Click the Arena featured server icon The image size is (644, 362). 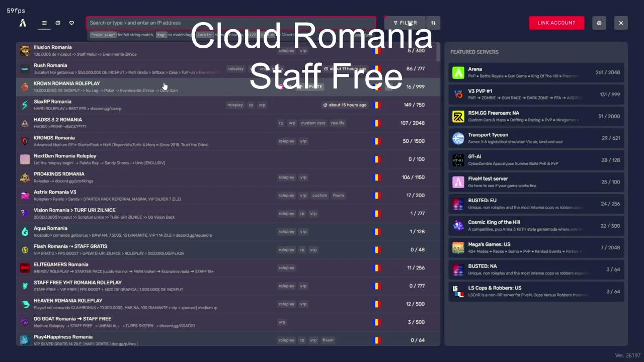pos(458,72)
